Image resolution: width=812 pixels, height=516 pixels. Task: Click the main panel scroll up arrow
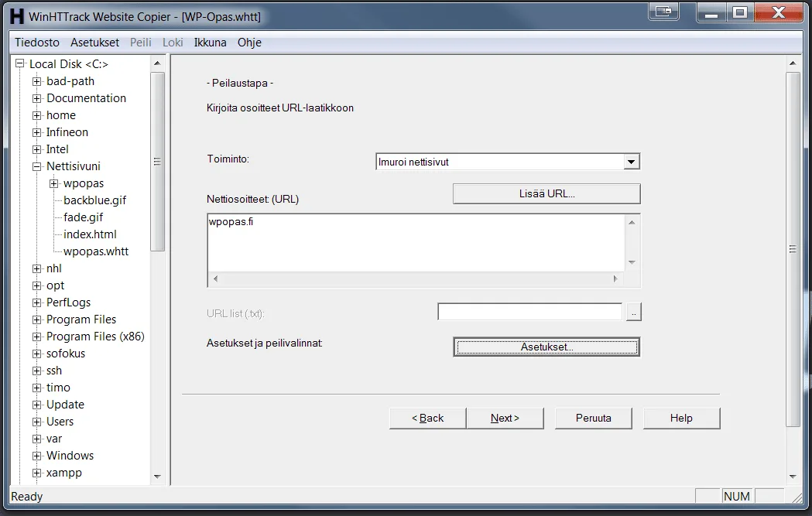(793, 63)
